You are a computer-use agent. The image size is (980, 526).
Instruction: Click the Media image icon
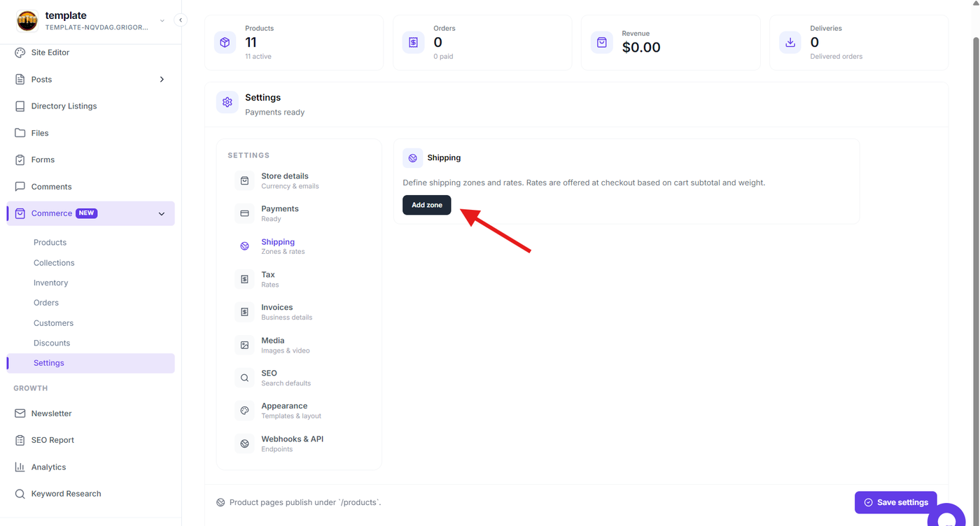[x=244, y=345]
